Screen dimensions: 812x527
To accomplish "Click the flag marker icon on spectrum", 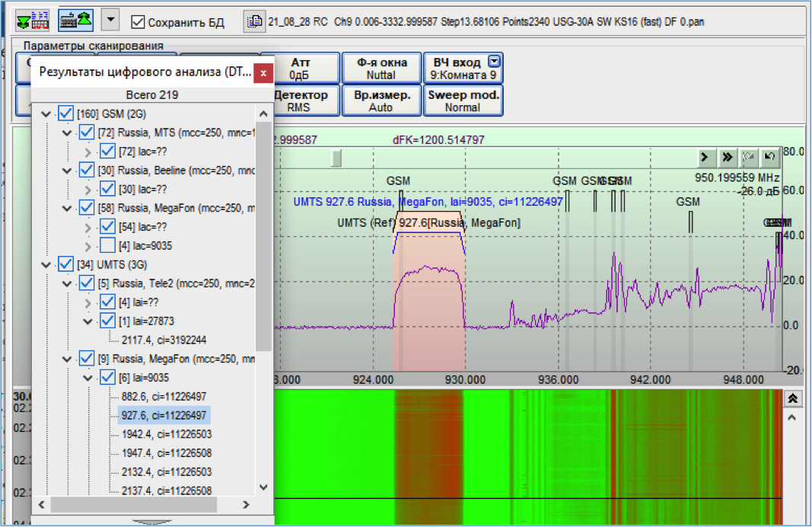I will point(748,157).
